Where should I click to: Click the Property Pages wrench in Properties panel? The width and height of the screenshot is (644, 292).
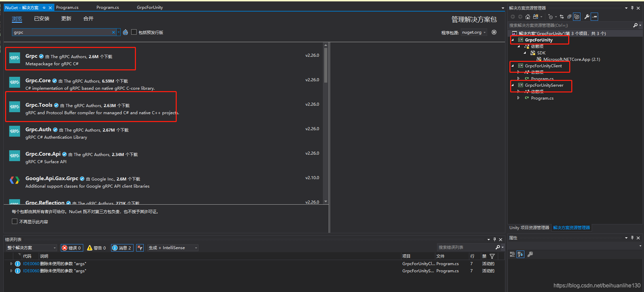[530, 254]
